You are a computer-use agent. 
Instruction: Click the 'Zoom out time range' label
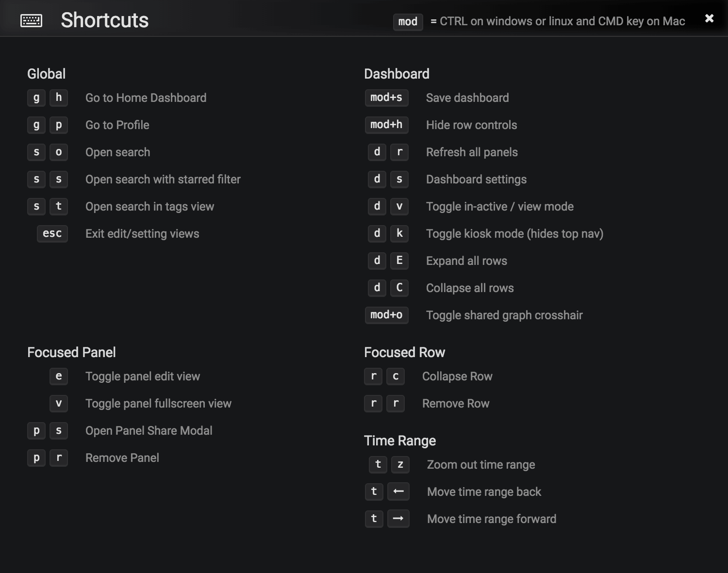point(481,465)
